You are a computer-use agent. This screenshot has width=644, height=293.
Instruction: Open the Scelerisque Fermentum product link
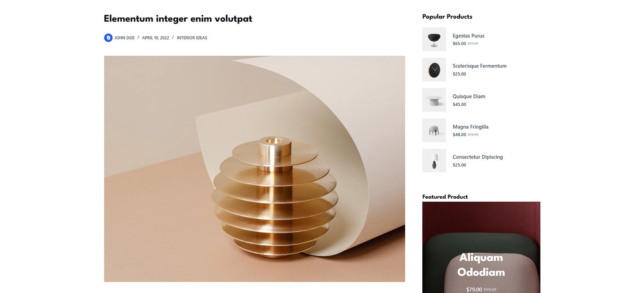click(x=479, y=66)
